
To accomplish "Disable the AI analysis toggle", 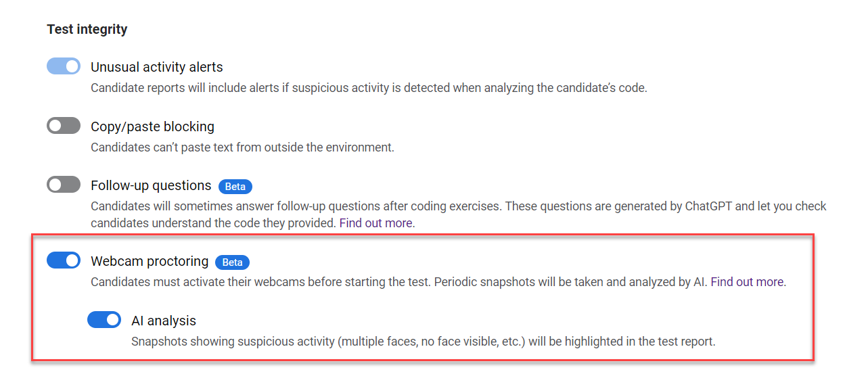I will click(104, 320).
